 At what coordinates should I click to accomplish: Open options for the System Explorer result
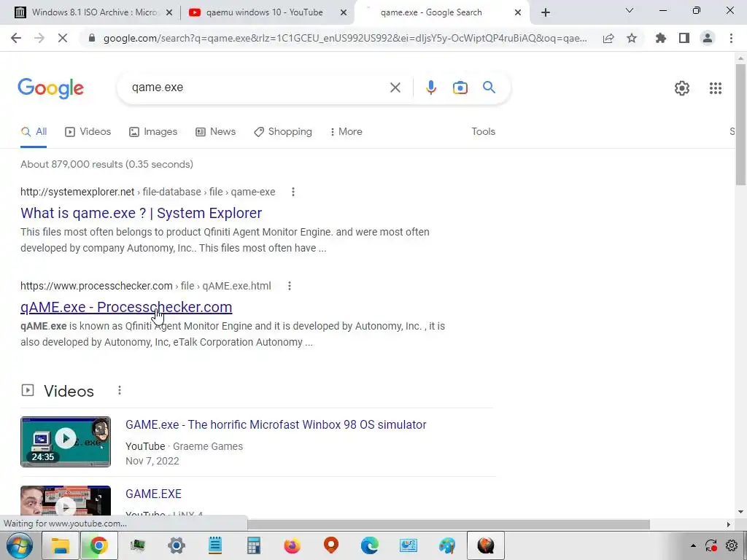coord(293,192)
